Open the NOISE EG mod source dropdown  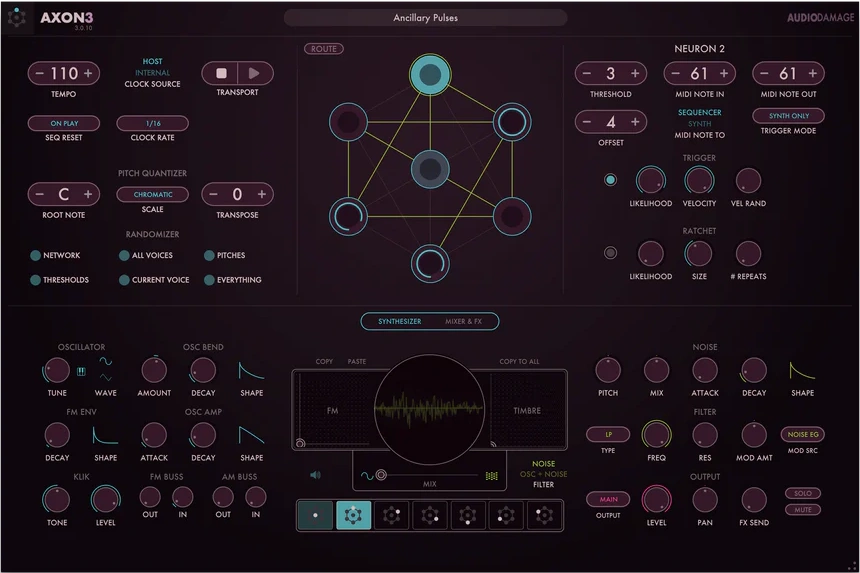click(x=802, y=434)
